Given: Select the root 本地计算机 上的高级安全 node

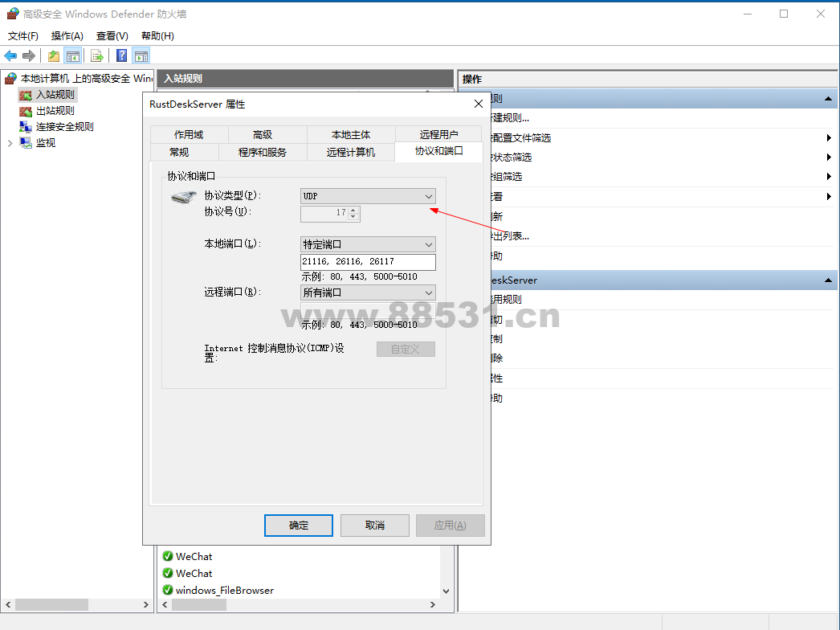Looking at the screenshot, I should (86, 79).
